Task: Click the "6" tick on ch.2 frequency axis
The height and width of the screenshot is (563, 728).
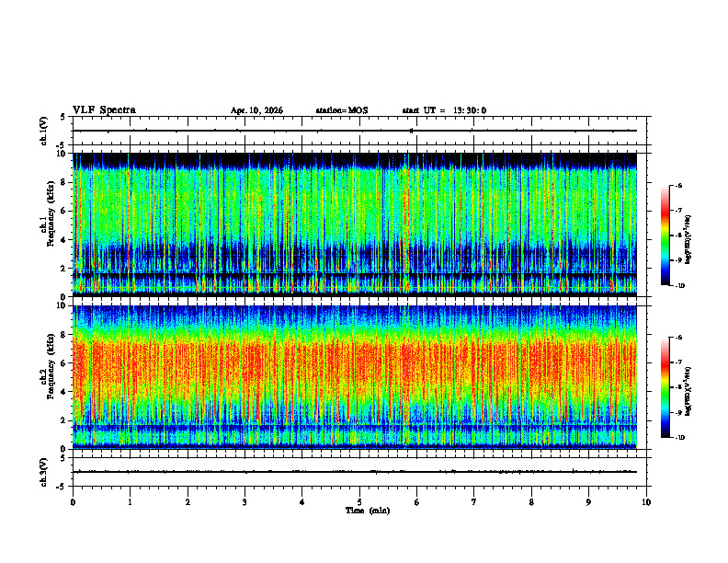Action: point(63,362)
